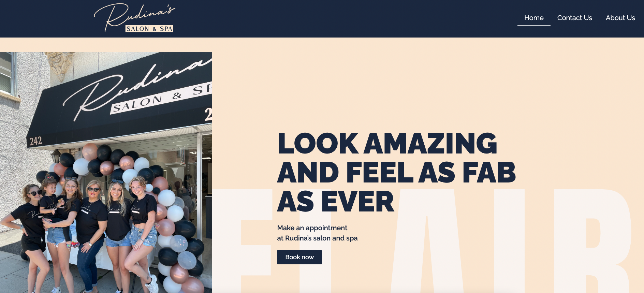This screenshot has height=293, width=644.
Task: Click the Rudina's script logo in header
Action: coord(134,17)
